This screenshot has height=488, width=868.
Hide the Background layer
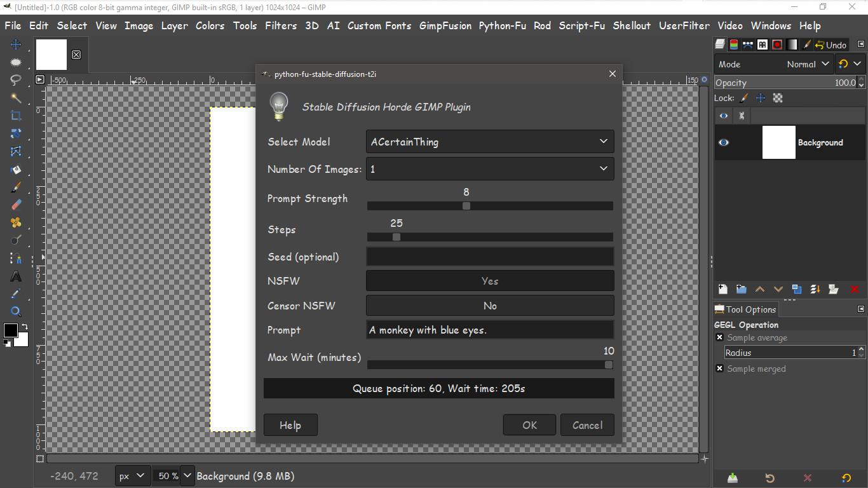pos(724,142)
